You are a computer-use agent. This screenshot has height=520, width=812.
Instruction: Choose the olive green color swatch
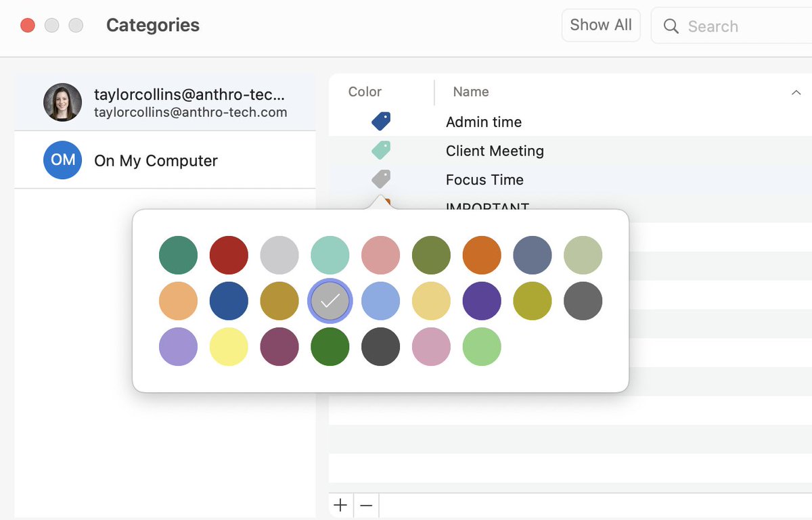431,255
